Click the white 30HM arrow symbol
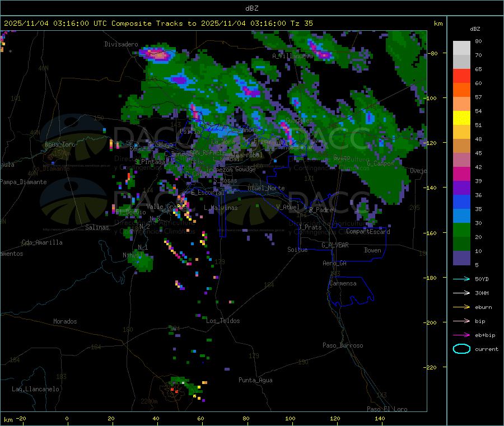The width and height of the screenshot is (504, 426). [461, 293]
